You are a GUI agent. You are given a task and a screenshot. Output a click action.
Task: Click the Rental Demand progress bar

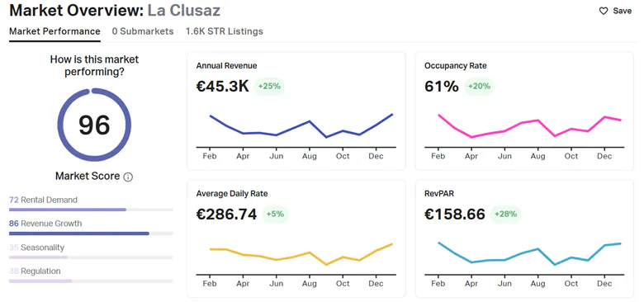point(91,210)
